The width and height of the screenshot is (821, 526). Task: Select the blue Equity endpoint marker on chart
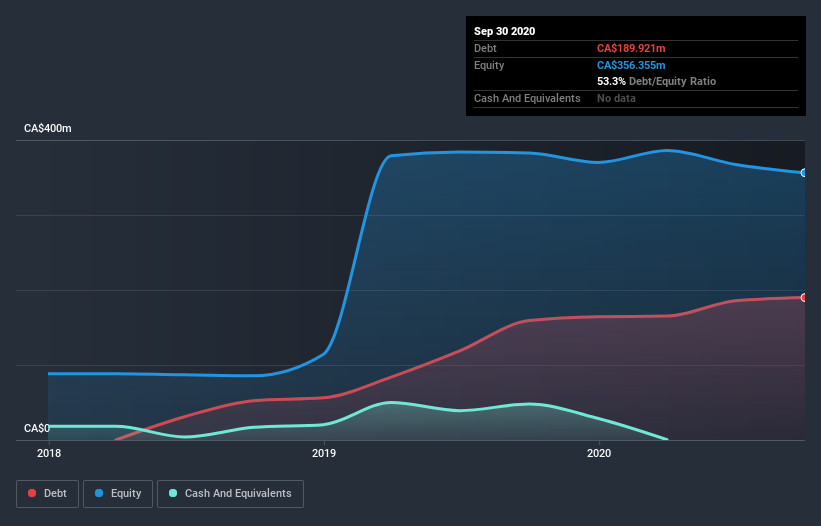[804, 173]
